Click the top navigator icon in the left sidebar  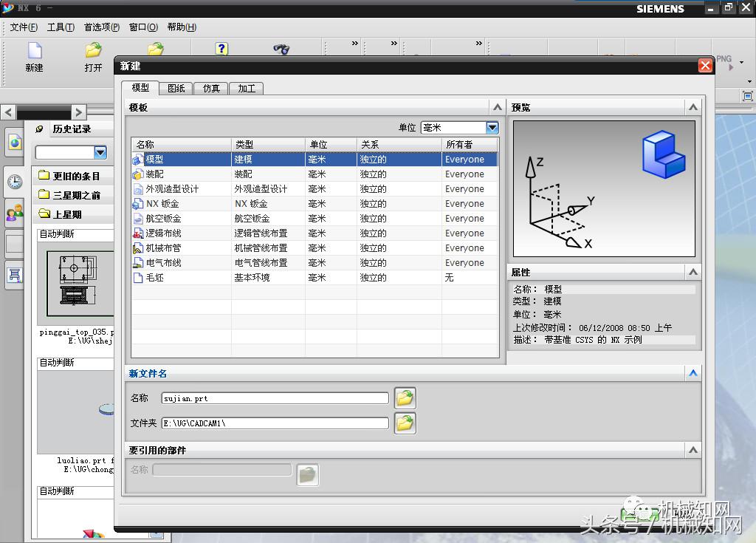pyautogui.click(x=14, y=142)
